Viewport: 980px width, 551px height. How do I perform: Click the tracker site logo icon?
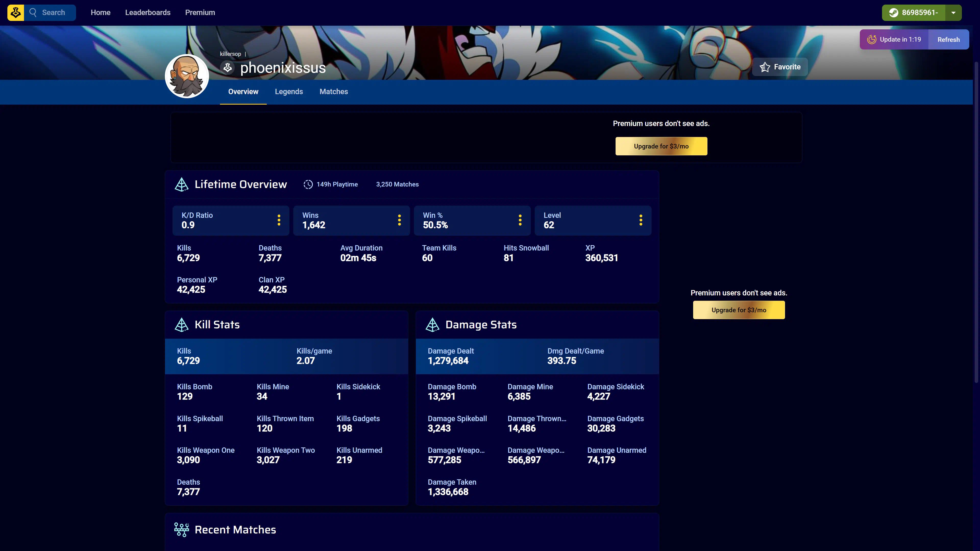[16, 12]
